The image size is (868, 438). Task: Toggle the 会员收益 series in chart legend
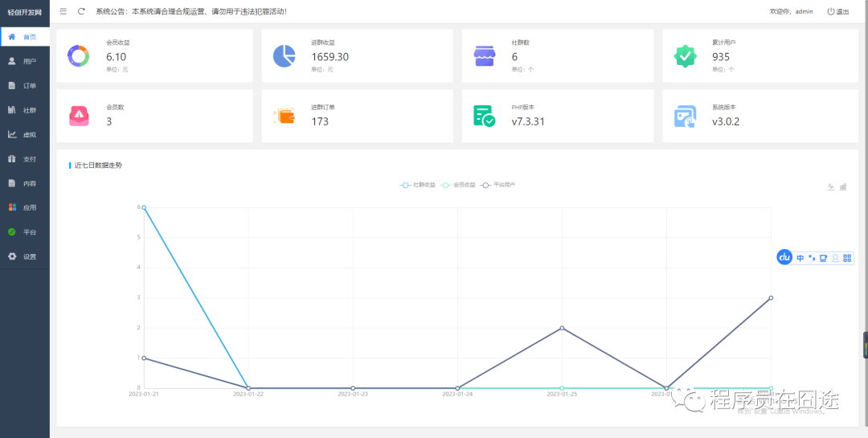458,185
